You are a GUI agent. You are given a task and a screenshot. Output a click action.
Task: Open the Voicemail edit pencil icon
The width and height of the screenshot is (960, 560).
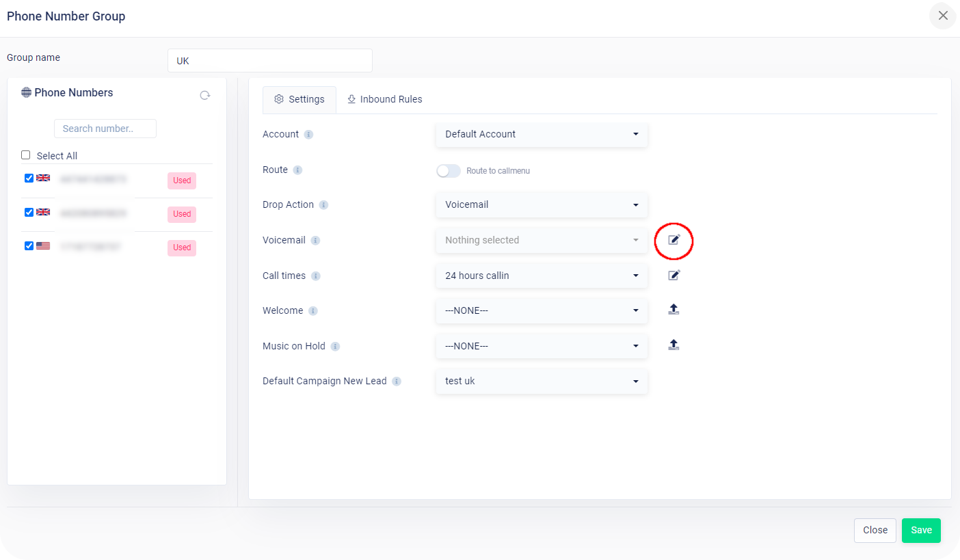(674, 241)
